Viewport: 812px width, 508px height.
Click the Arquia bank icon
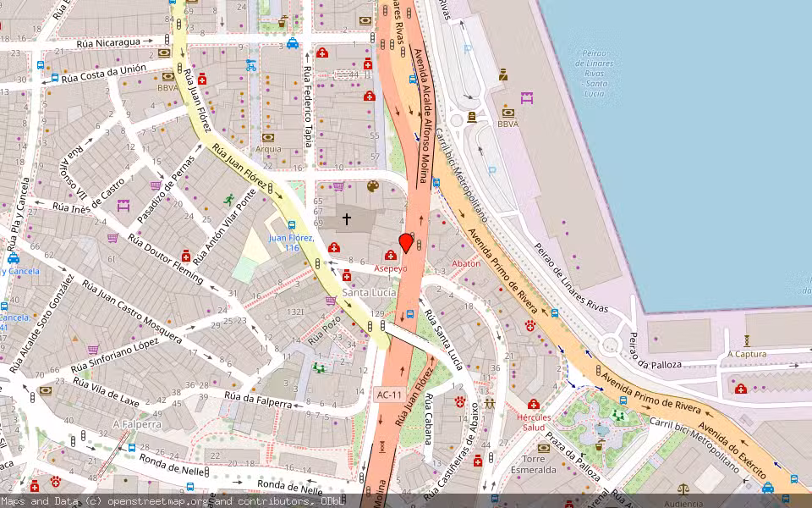(x=267, y=137)
